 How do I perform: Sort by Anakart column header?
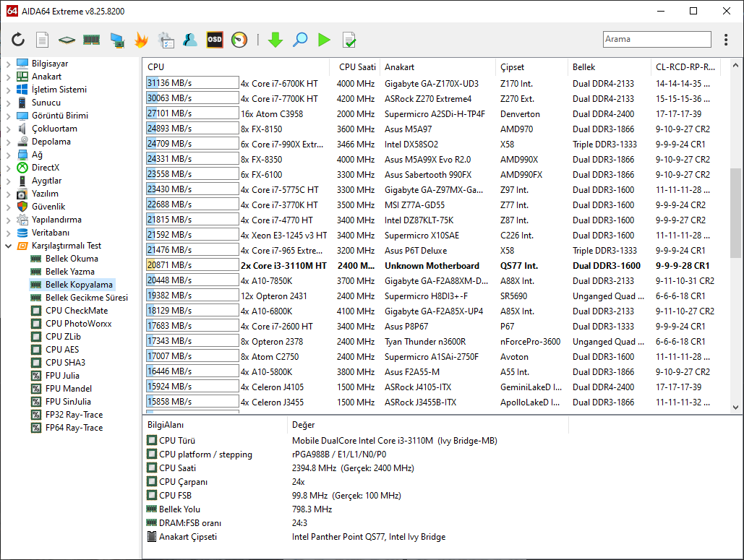pos(438,67)
